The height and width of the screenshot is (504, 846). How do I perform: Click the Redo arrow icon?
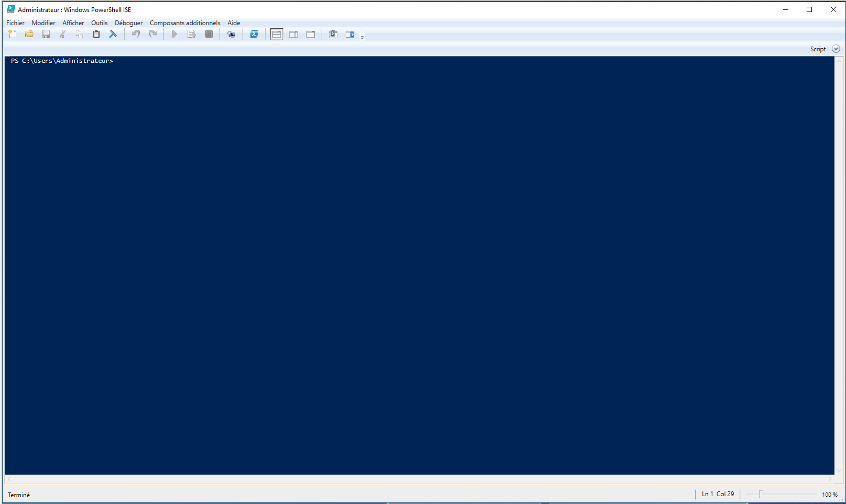pyautogui.click(x=152, y=34)
